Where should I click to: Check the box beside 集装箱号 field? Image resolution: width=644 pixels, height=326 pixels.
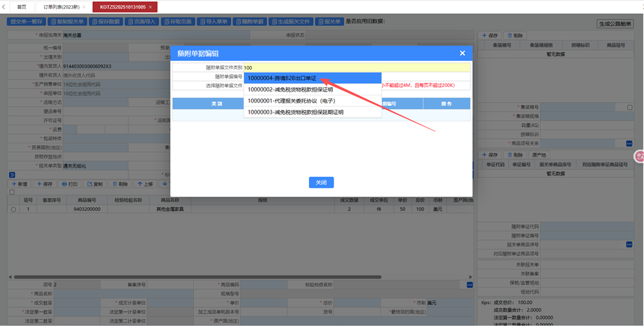pos(629,107)
